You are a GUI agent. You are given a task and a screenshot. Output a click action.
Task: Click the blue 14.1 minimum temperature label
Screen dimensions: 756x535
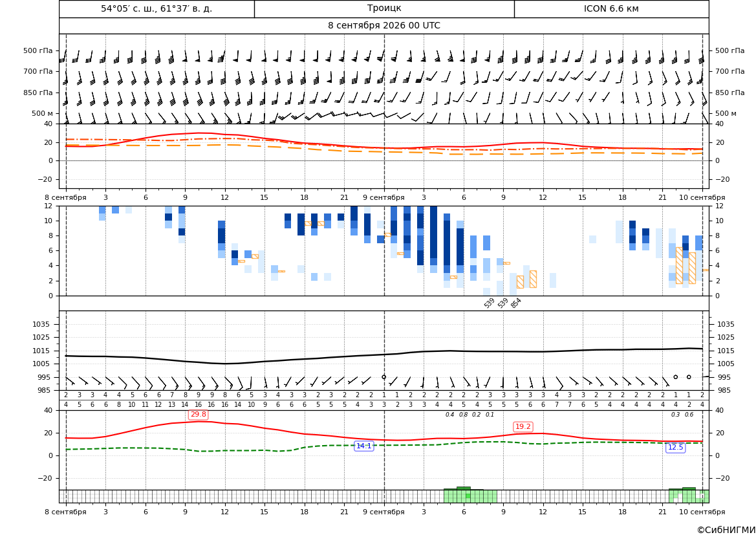click(363, 446)
